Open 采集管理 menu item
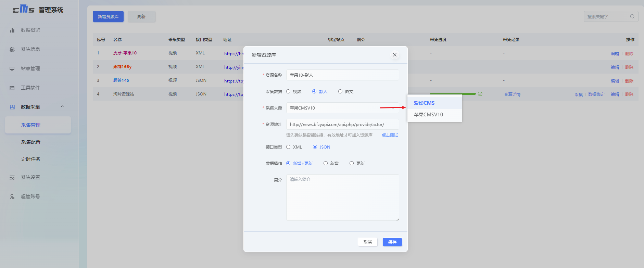The image size is (644, 268). 38,125
